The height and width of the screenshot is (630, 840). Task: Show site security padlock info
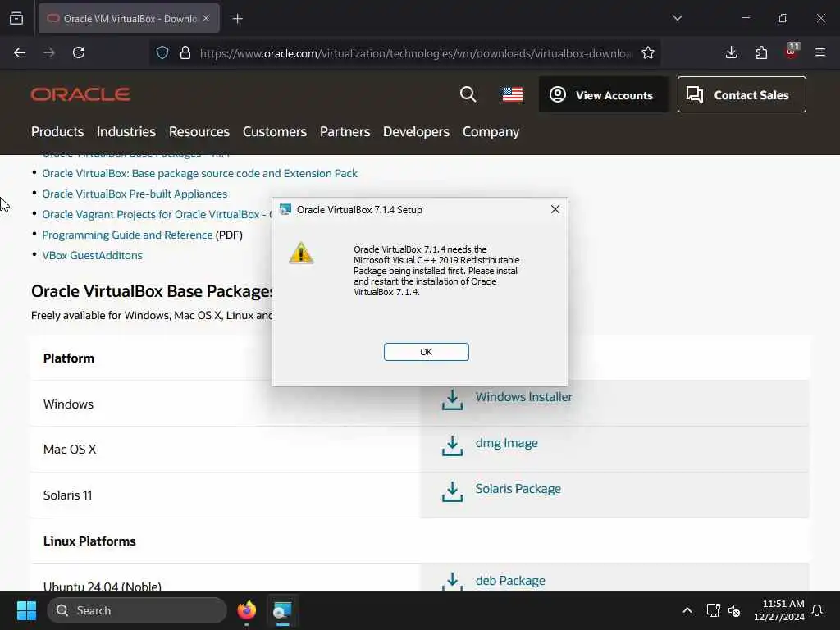pos(185,52)
